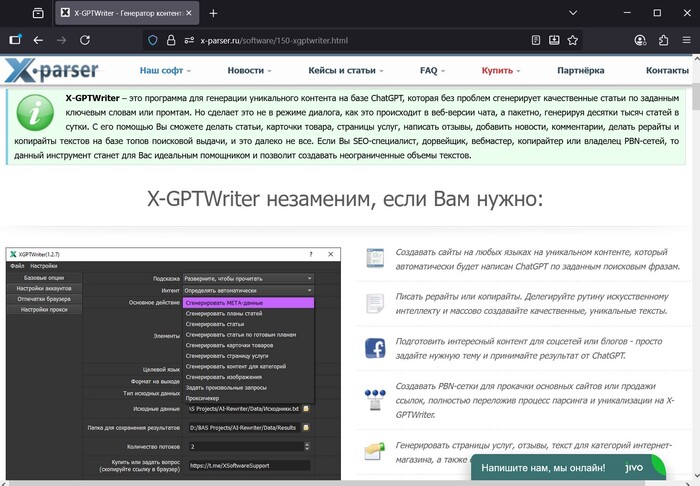Click the PBN network feature icon
700x486 pixels.
coord(375,399)
